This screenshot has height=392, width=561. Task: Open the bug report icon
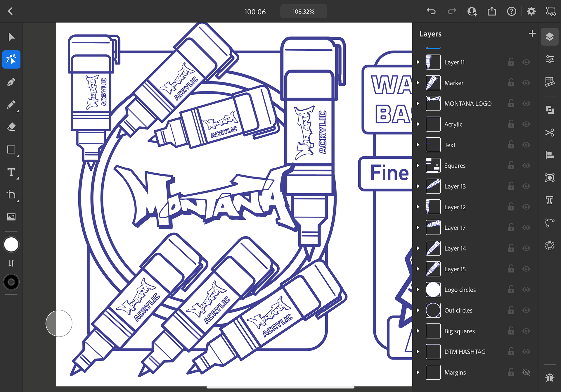pyautogui.click(x=550, y=377)
